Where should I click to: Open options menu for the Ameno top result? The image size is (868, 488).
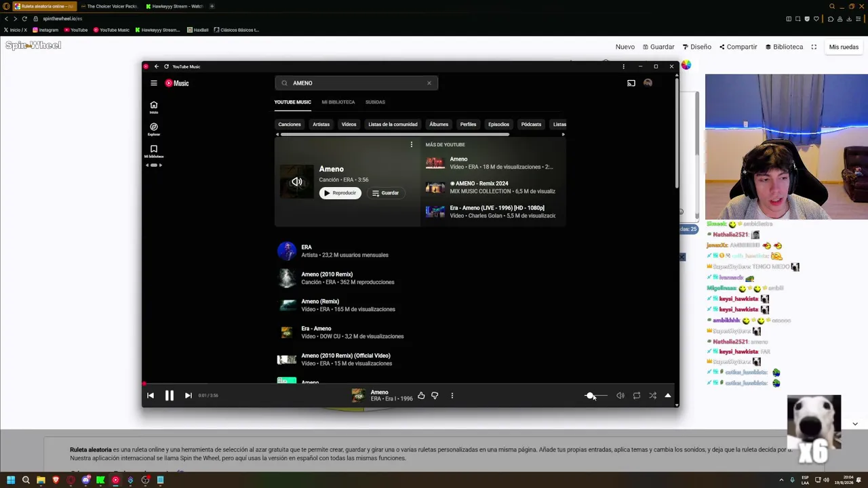pos(411,144)
